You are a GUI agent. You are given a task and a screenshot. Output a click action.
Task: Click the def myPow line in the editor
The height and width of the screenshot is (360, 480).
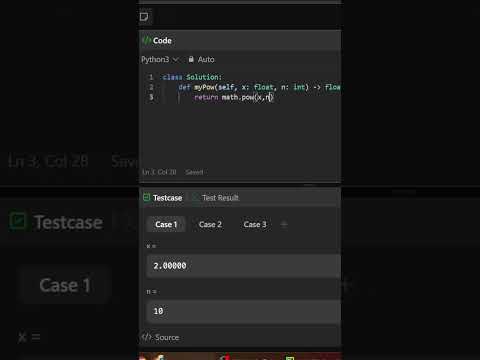259,87
